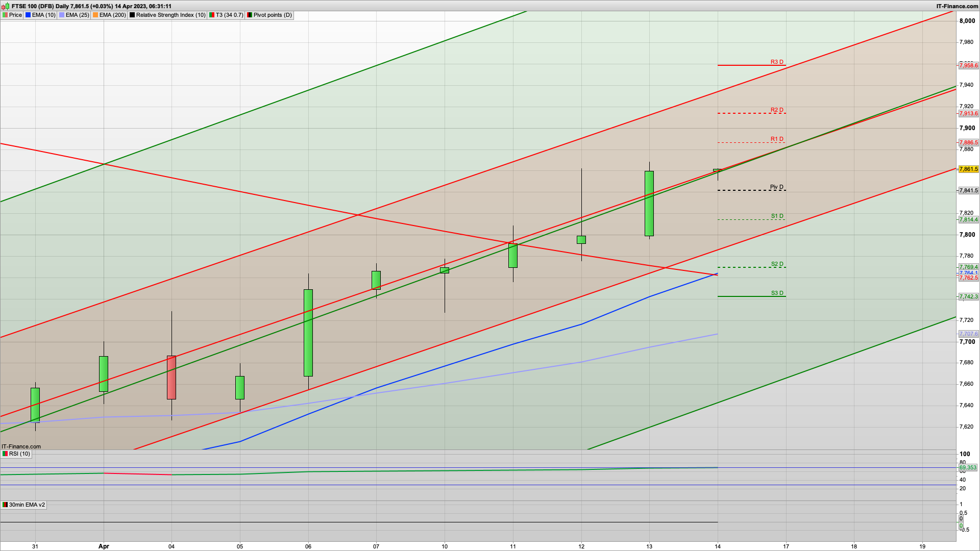Viewport: 980px width, 551px height.
Task: Select the Relative Strength Index (10) label
Action: coord(170,15)
